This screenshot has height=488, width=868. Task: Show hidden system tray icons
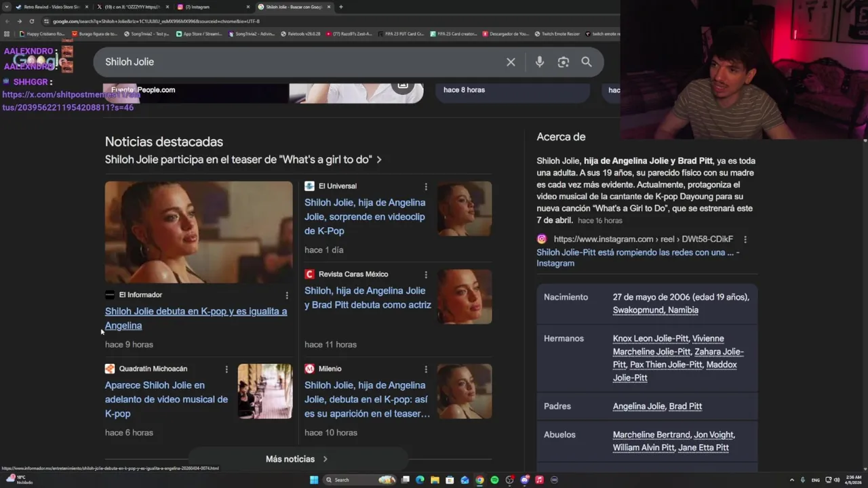point(791,480)
